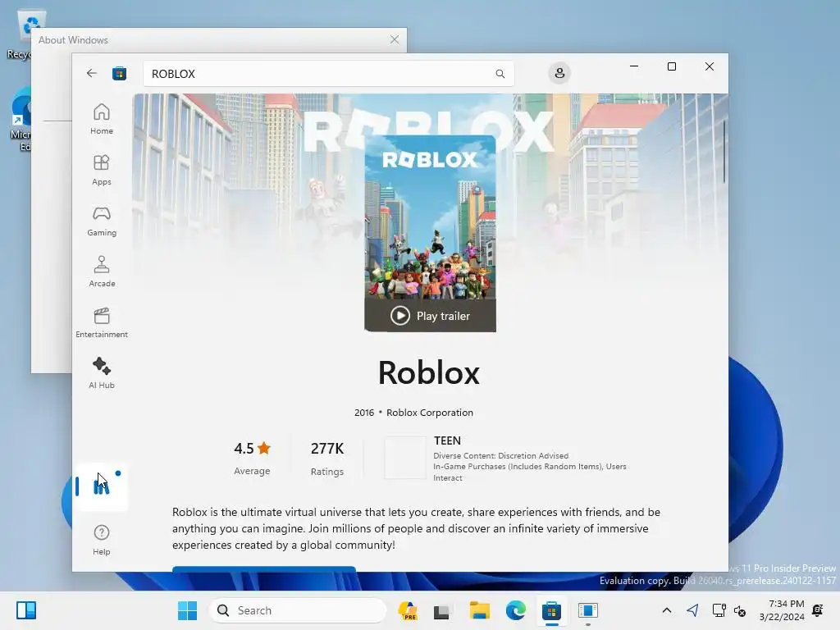This screenshot has width=840, height=630.
Task: Open Library icon in sidebar
Action: (x=101, y=486)
